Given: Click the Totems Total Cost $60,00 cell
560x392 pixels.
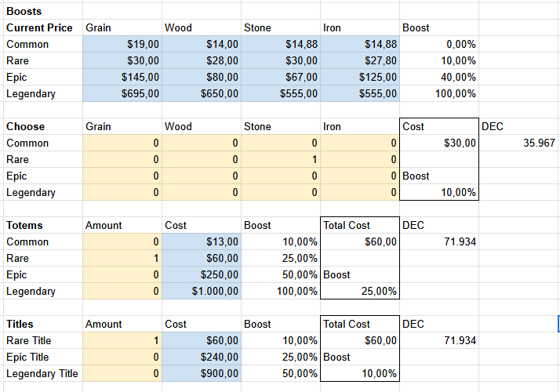Looking at the screenshot, I should [x=359, y=242].
